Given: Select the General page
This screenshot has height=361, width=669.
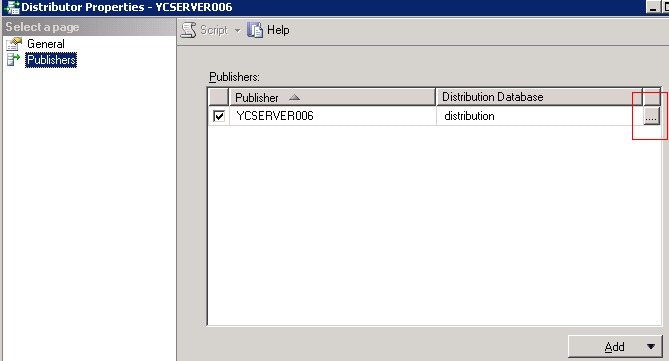Looking at the screenshot, I should (46, 44).
